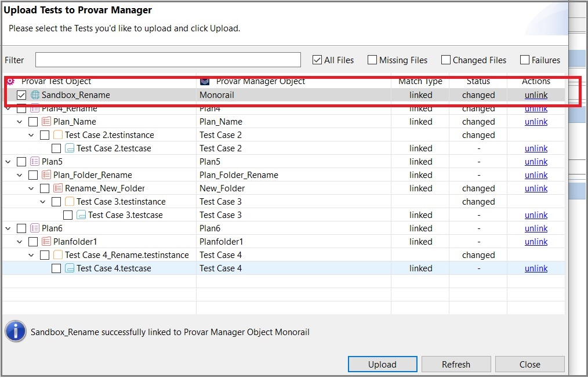Click the Actions column header
Screen dimensions: 588x378
(x=536, y=81)
